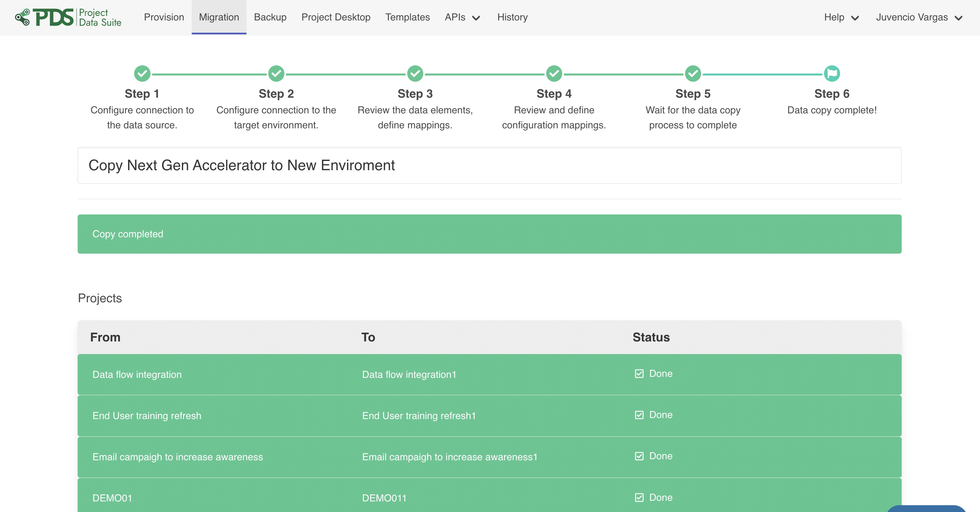Screen dimensions: 980x512
Task: Click the Step 1 checkmark circle icon
Action: point(142,74)
